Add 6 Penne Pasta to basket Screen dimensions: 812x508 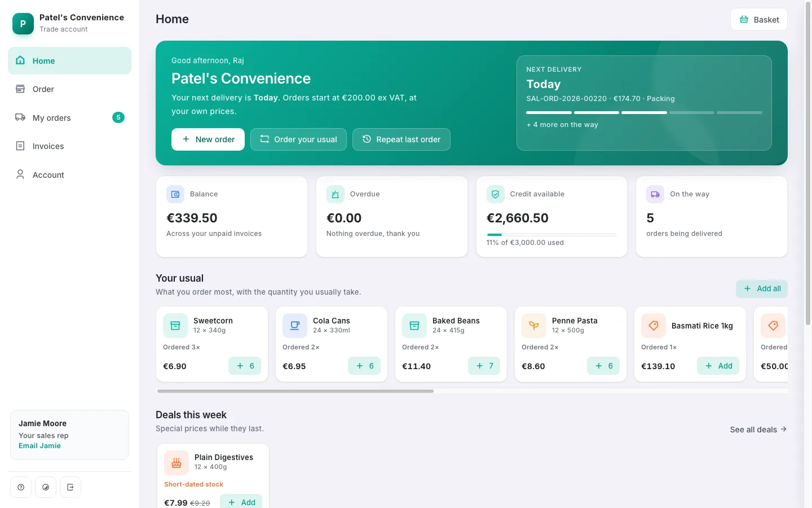point(603,366)
